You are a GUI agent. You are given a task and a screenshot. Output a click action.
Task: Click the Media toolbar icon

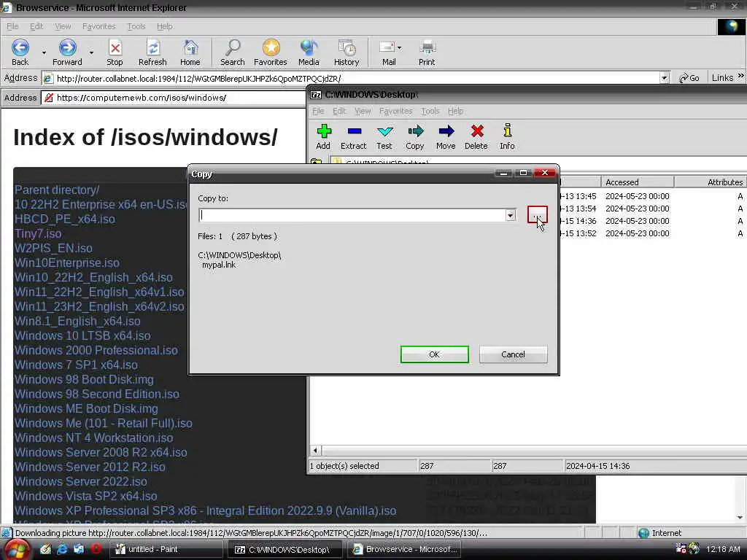click(x=309, y=52)
